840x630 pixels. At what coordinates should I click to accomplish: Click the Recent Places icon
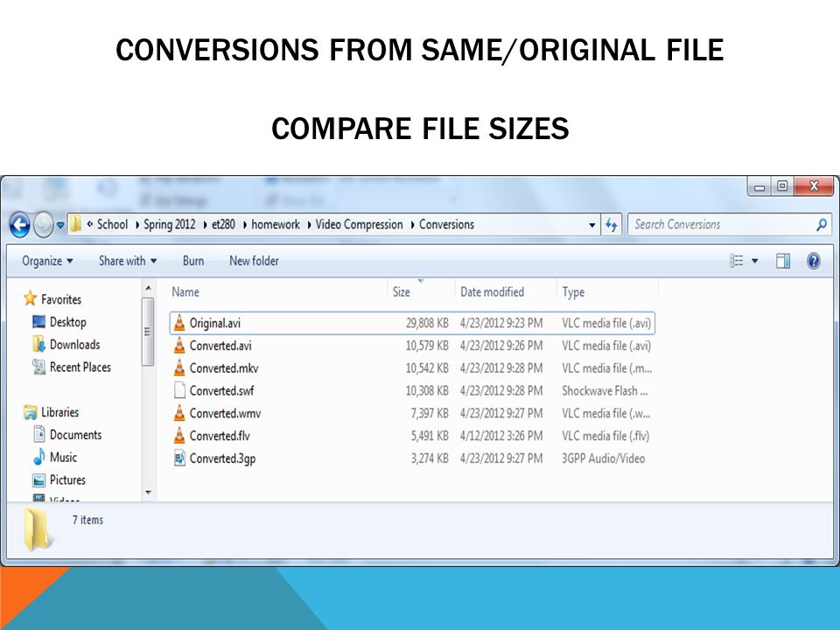click(38, 367)
